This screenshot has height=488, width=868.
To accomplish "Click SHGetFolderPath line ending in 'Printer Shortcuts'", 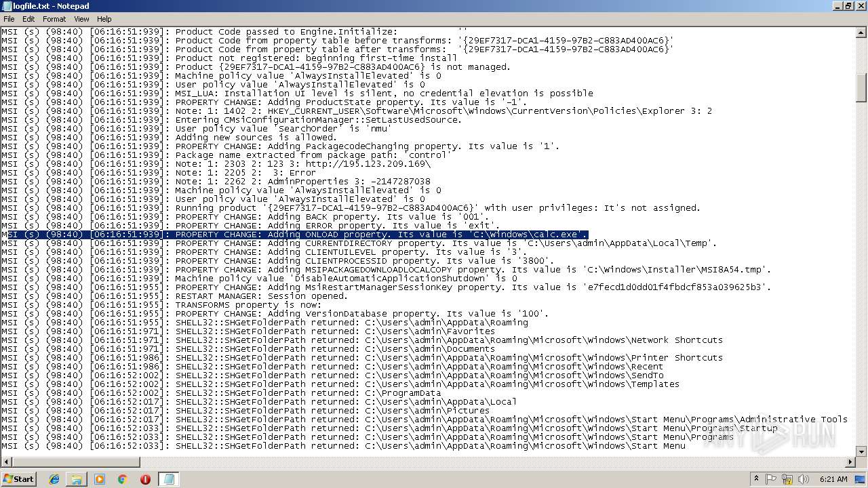I will (x=362, y=358).
